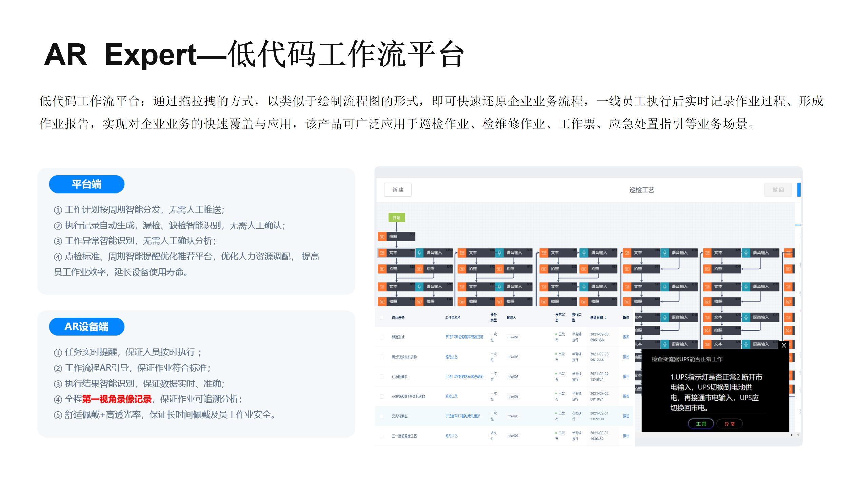Screen dimensions: 868x488
Task: Tick the select-all checkbox in table header
Action: click(382, 318)
